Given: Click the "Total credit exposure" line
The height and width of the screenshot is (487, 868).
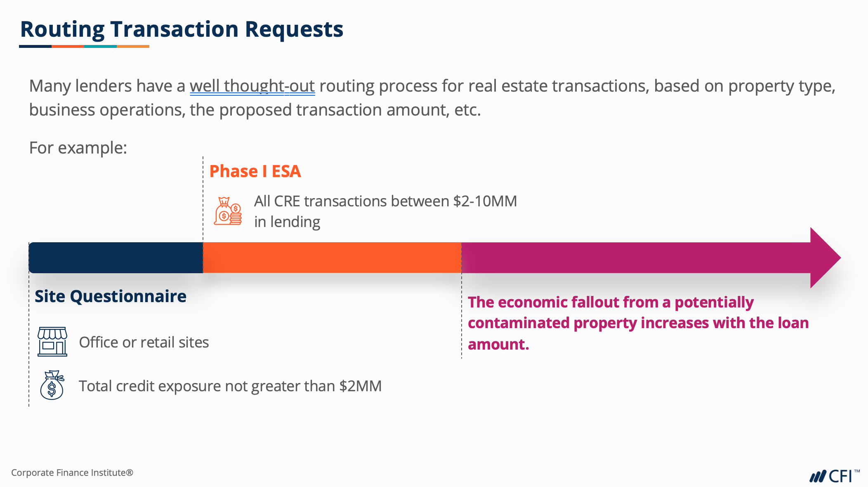Looking at the screenshot, I should 230,386.
